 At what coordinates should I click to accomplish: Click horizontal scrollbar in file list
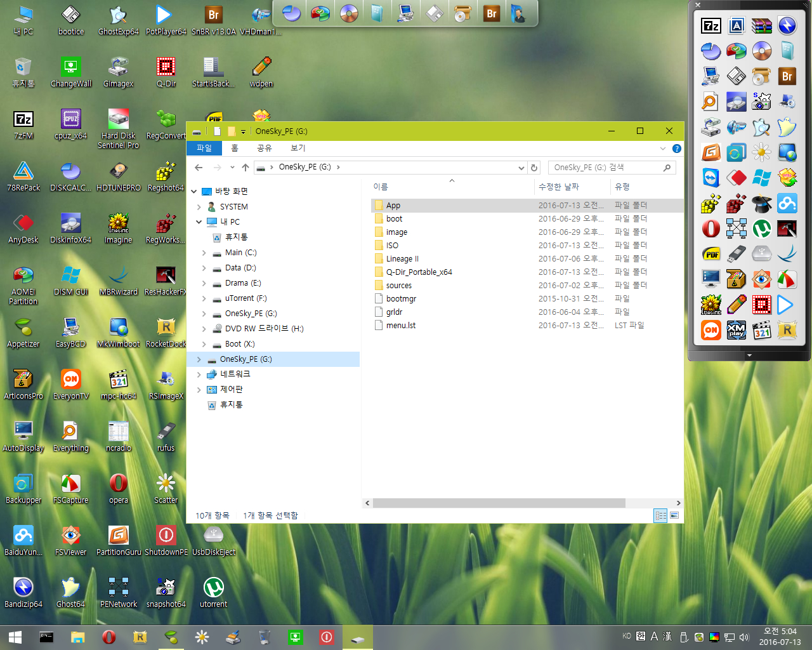(x=499, y=503)
